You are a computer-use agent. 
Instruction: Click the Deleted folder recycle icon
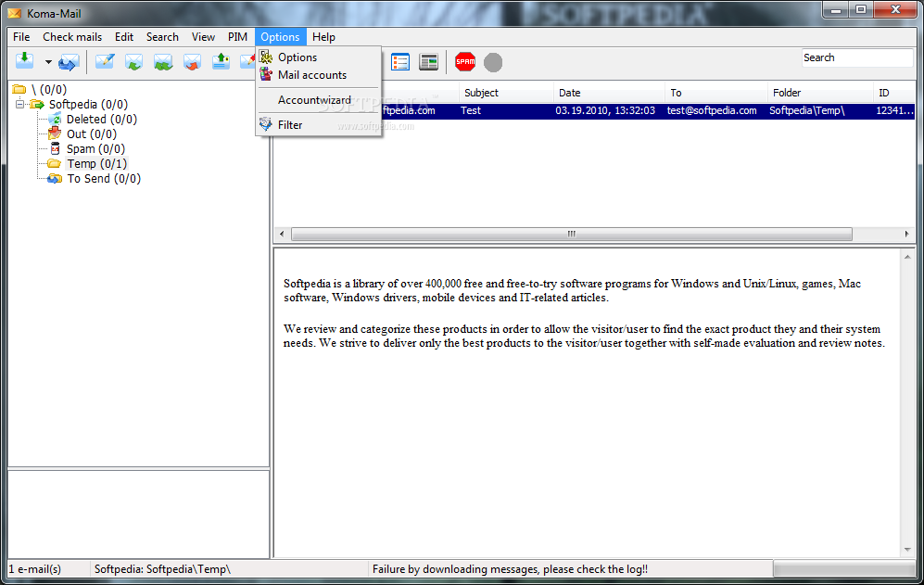click(54, 119)
